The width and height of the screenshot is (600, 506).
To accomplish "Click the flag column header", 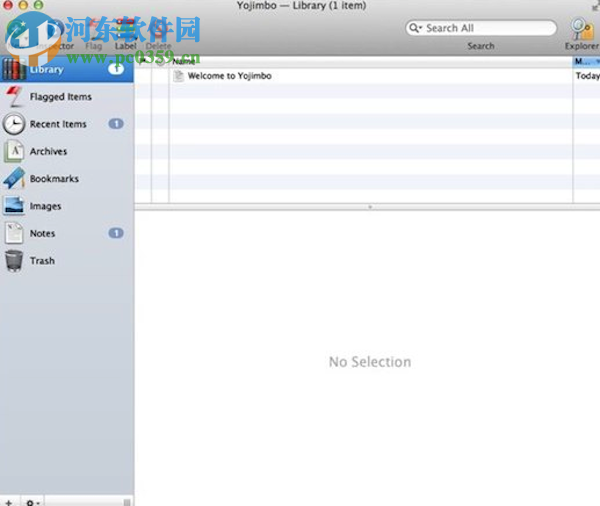I will click(143, 61).
